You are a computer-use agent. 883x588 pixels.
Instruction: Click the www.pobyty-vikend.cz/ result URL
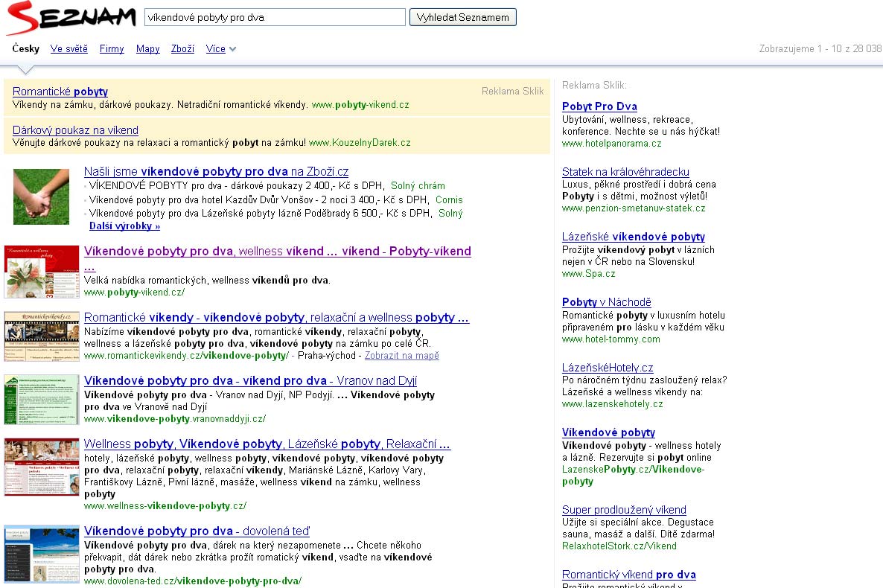coord(134,293)
